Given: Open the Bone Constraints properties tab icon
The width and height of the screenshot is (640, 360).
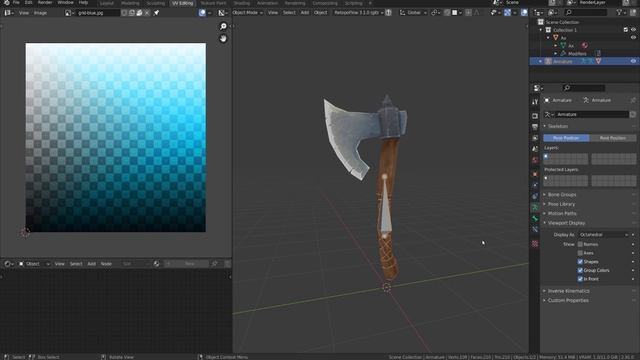Looking at the screenshot, I should (535, 229).
